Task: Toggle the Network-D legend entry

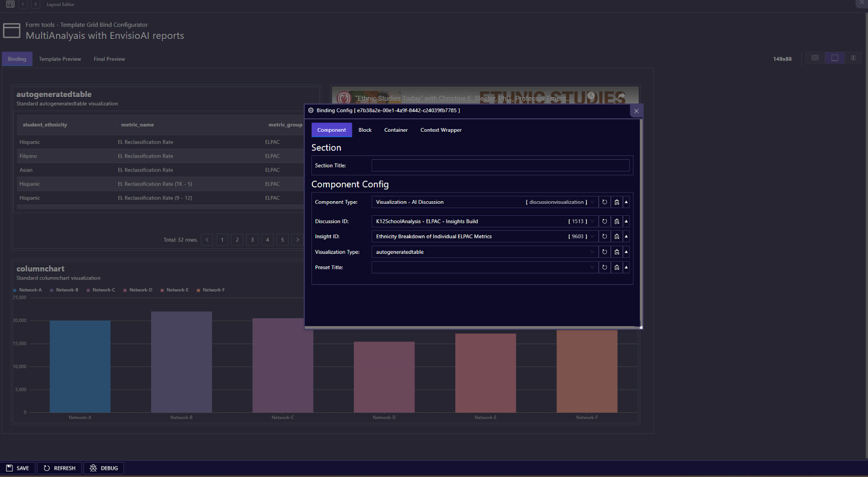Action: tap(138, 290)
